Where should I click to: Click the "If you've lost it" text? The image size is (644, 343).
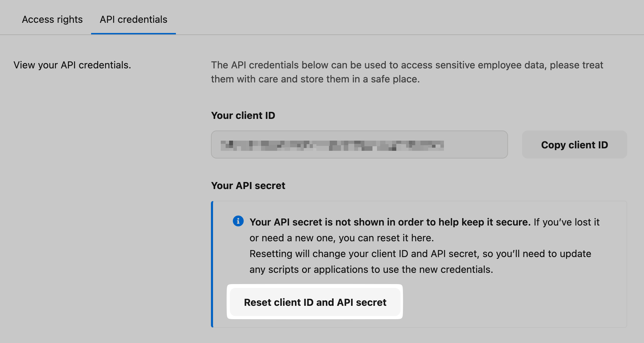click(567, 222)
